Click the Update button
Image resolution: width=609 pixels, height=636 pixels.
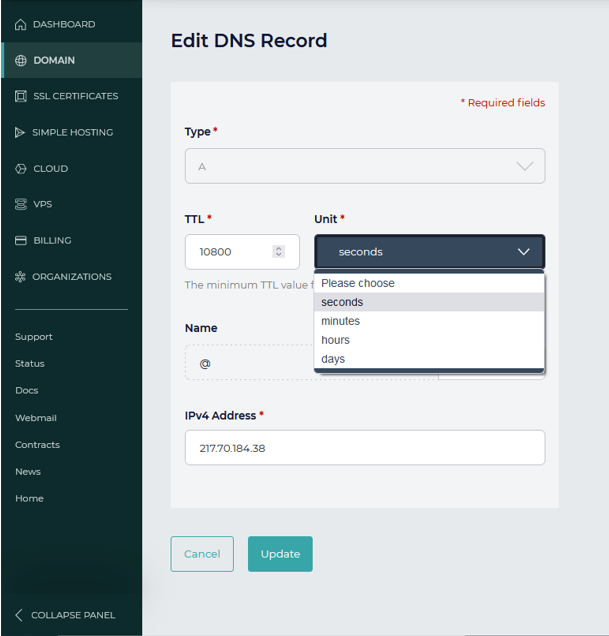pos(280,554)
